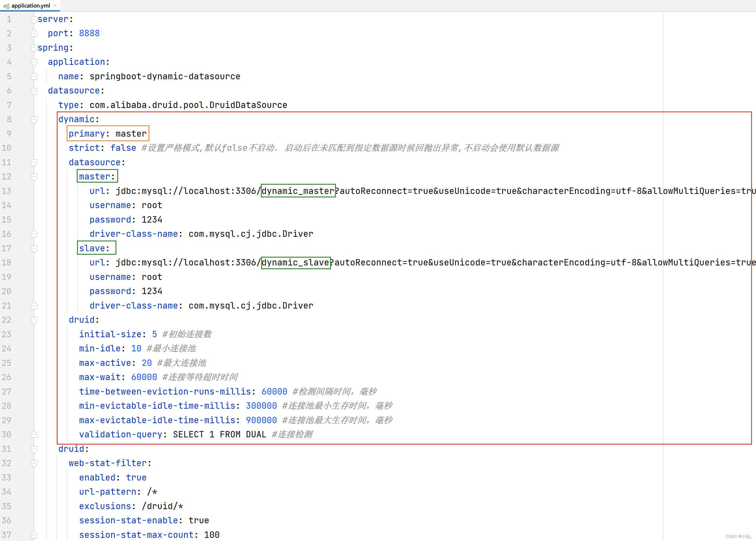756x541 pixels.
Task: Collapse the slave block on line 17
Action: coord(34,249)
